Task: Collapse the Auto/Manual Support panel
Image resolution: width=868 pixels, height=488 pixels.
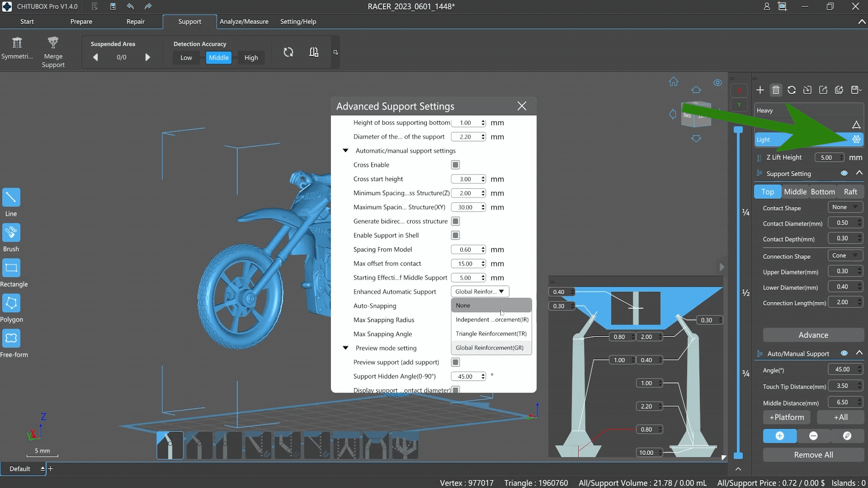Action: 859,353
